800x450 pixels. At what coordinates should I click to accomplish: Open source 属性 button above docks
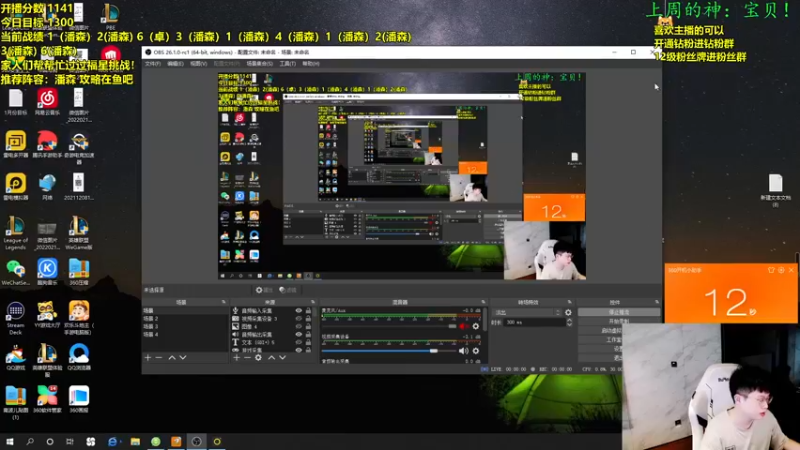click(x=264, y=290)
